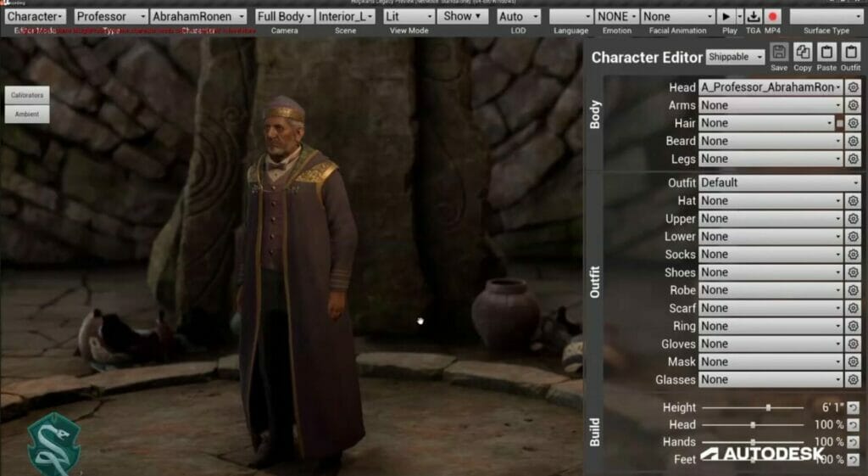Click the Copy icon in Character Editor
Image resolution: width=868 pixels, height=476 pixels.
tap(802, 53)
